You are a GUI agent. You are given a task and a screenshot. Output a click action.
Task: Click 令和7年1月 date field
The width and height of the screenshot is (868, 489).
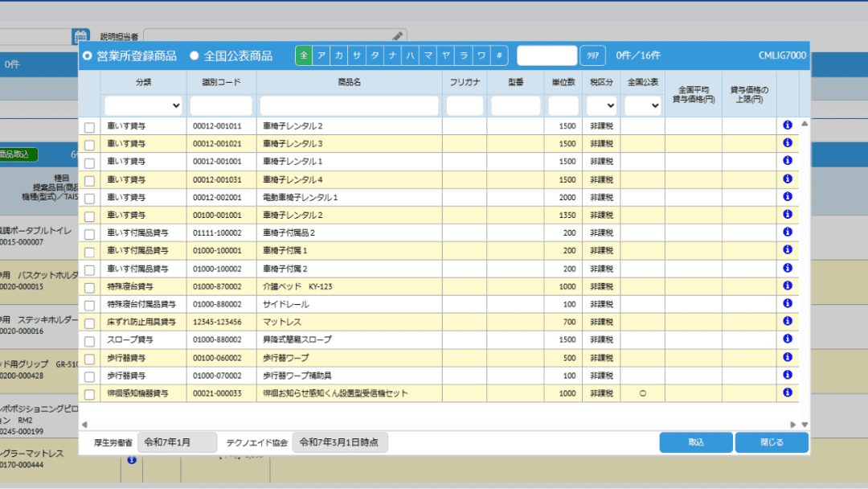pos(177,442)
